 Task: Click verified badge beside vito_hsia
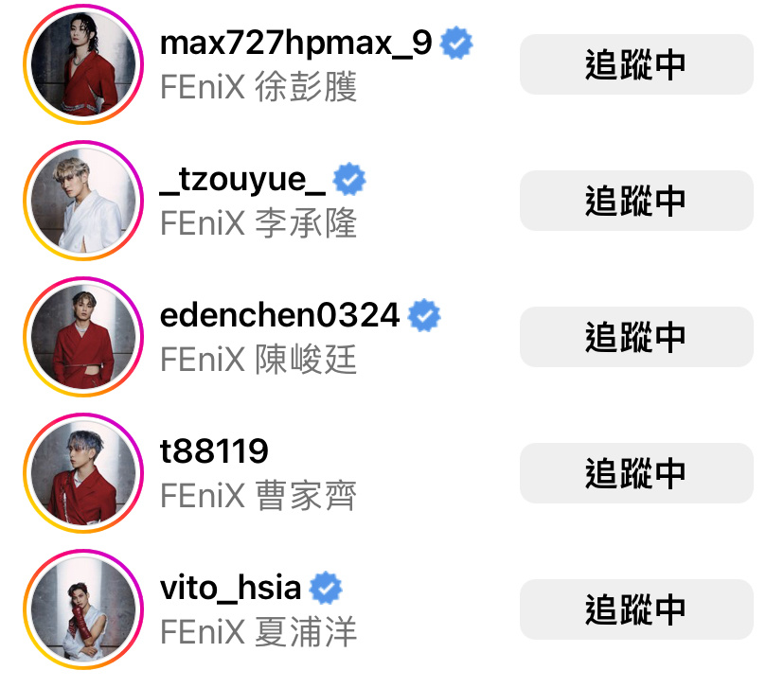(326, 588)
